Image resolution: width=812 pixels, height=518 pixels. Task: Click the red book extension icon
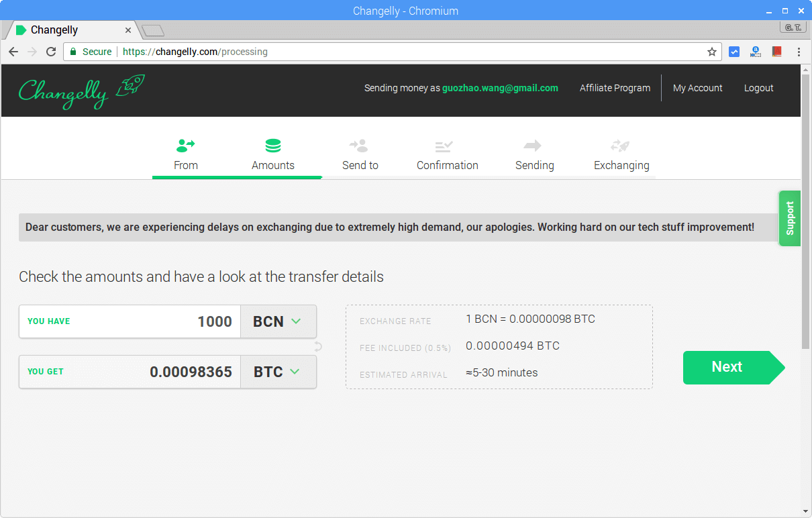777,52
